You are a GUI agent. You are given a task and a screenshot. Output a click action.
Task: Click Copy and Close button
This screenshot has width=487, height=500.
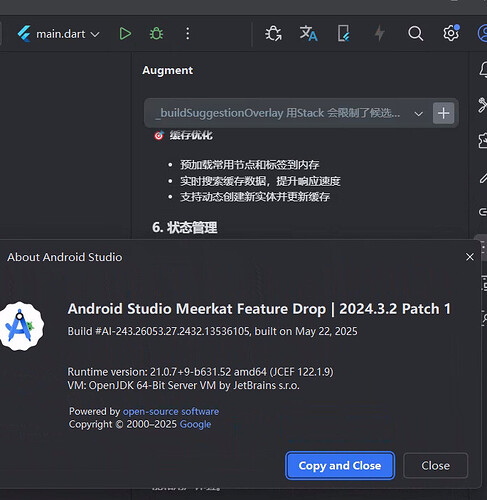click(x=340, y=465)
